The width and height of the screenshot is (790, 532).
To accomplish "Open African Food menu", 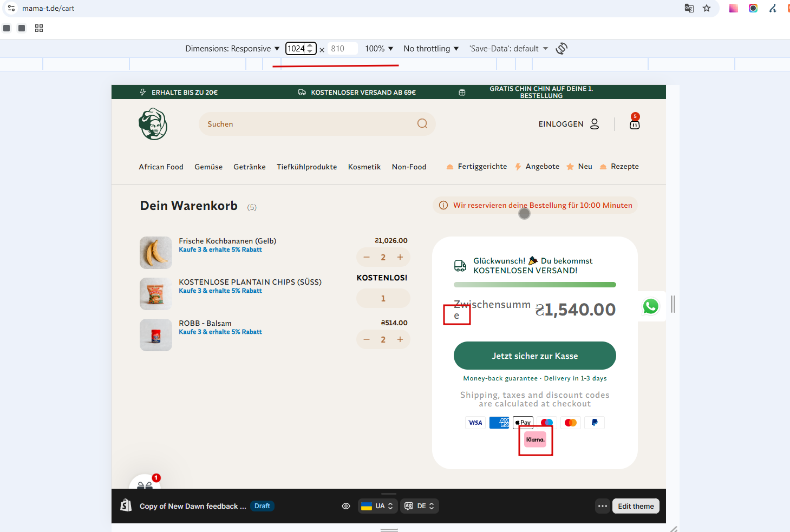I will pyautogui.click(x=161, y=167).
